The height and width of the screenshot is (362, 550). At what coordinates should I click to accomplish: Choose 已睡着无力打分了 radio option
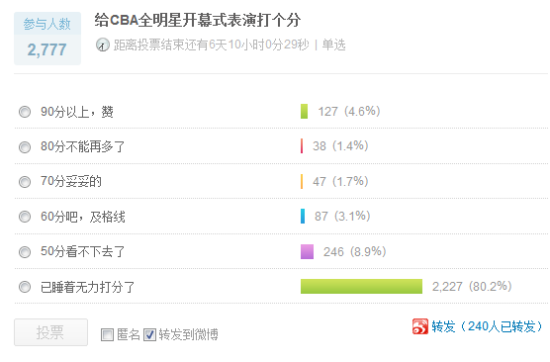click(25, 287)
